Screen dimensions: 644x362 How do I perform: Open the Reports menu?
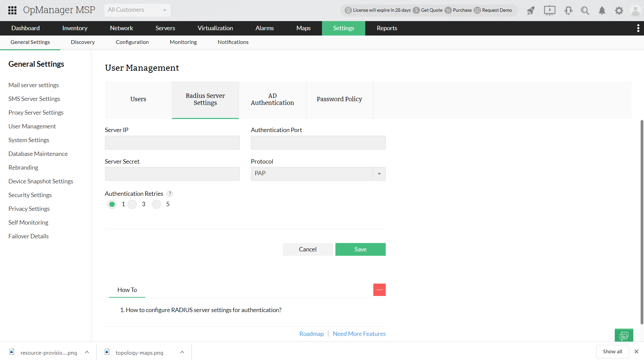click(387, 28)
